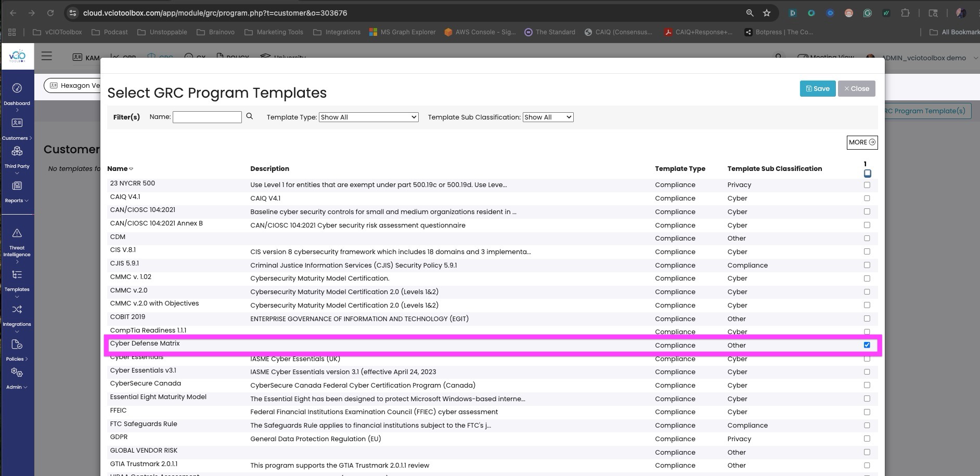Open the All Bookmarks folder

(954, 32)
